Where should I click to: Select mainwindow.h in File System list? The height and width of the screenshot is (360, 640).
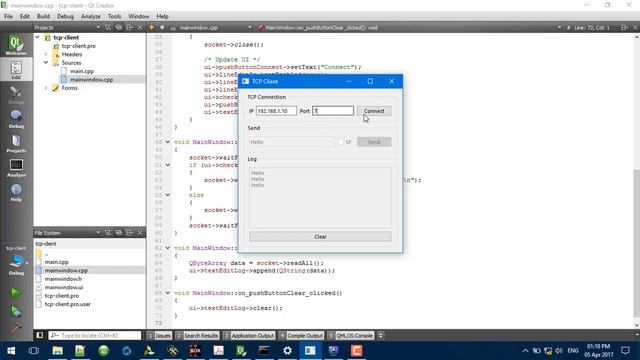click(63, 279)
